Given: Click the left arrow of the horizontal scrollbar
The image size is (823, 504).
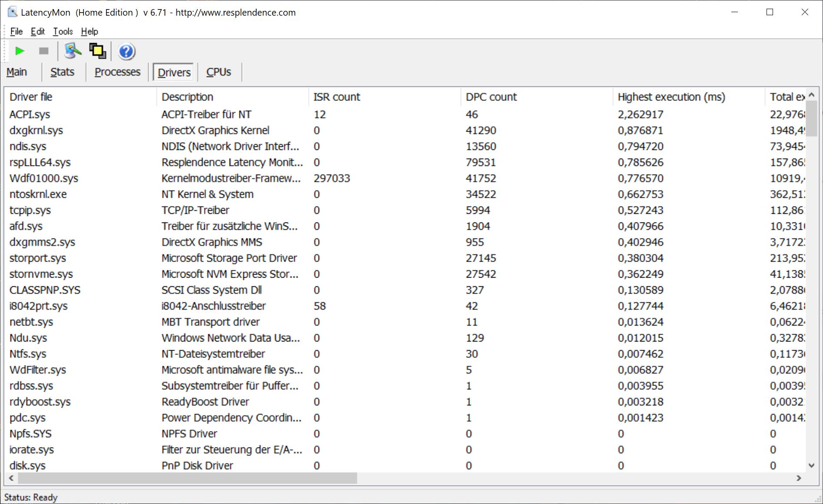Looking at the screenshot, I should tap(11, 478).
